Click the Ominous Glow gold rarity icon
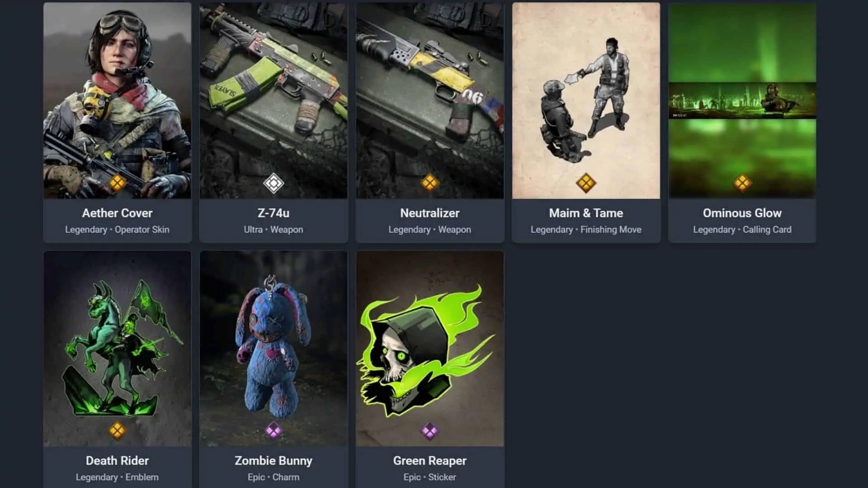 (x=742, y=183)
